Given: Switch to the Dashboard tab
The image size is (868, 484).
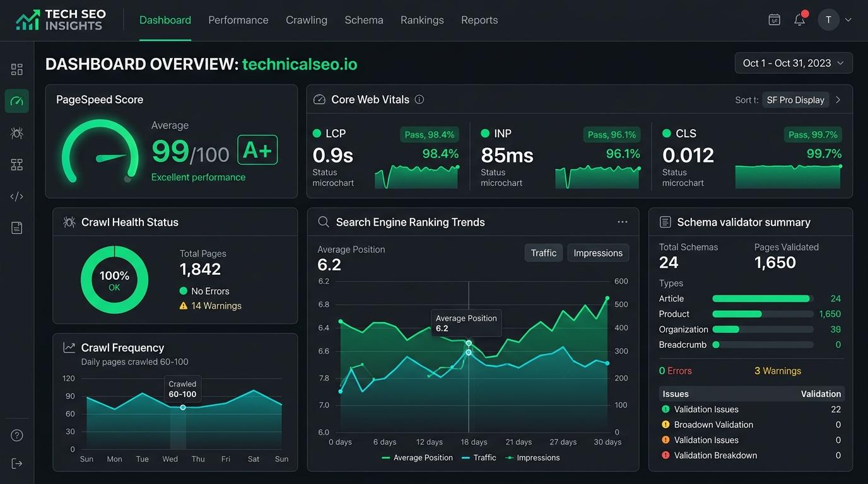Looking at the screenshot, I should pyautogui.click(x=165, y=20).
